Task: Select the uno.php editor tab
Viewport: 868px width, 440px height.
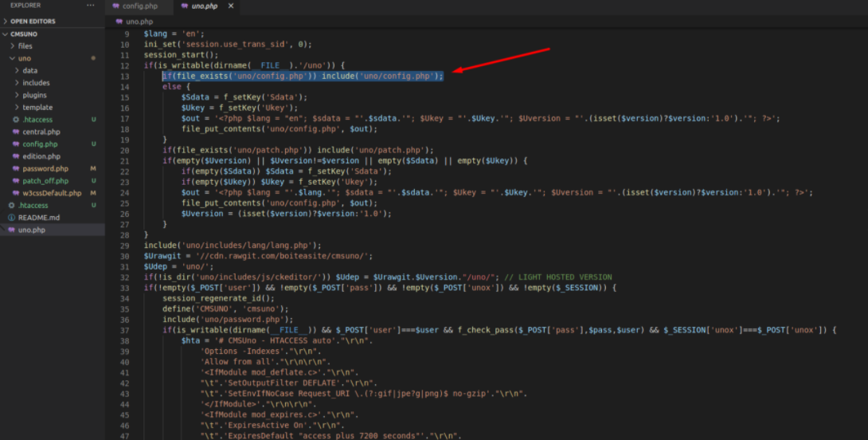Action: tap(203, 6)
